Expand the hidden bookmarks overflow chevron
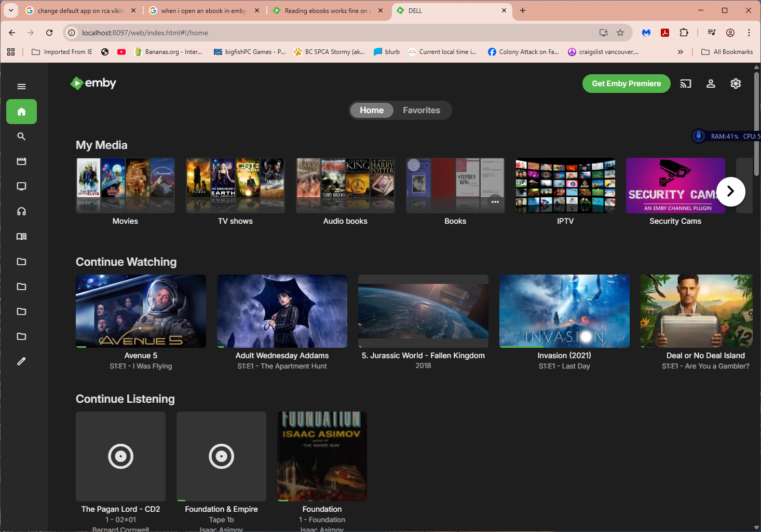This screenshot has height=532, width=761. [681, 52]
